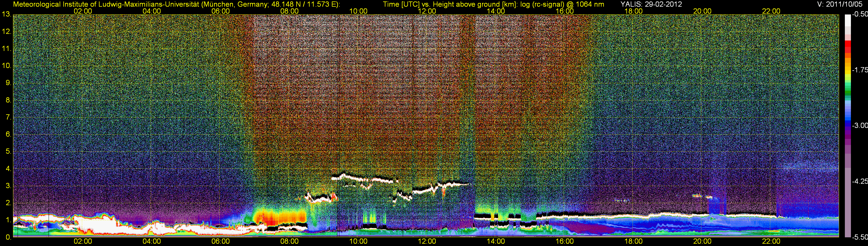Click the 20:00 label on the top time axis

pos(702,11)
